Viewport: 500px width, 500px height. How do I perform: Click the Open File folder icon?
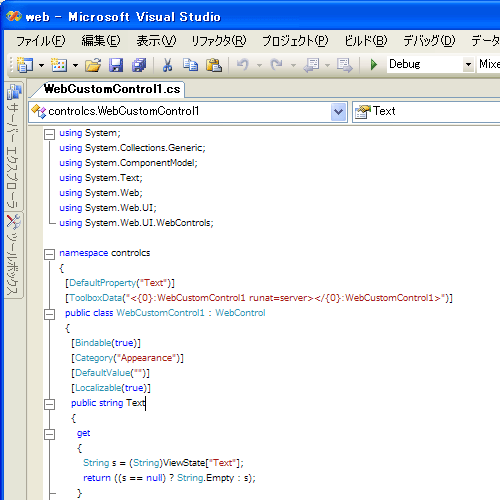(93, 65)
